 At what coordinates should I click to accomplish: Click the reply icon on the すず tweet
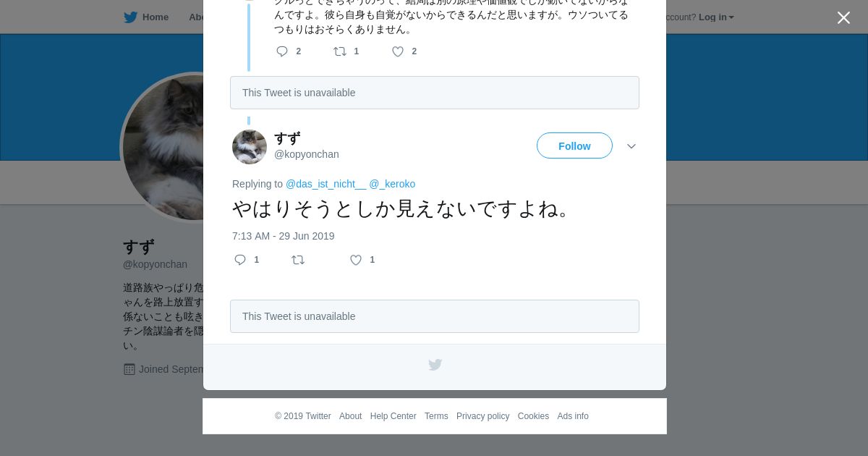[240, 260]
